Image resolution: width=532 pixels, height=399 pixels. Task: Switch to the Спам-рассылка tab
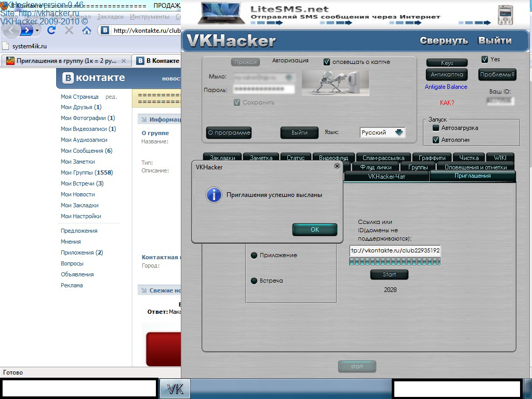point(383,157)
